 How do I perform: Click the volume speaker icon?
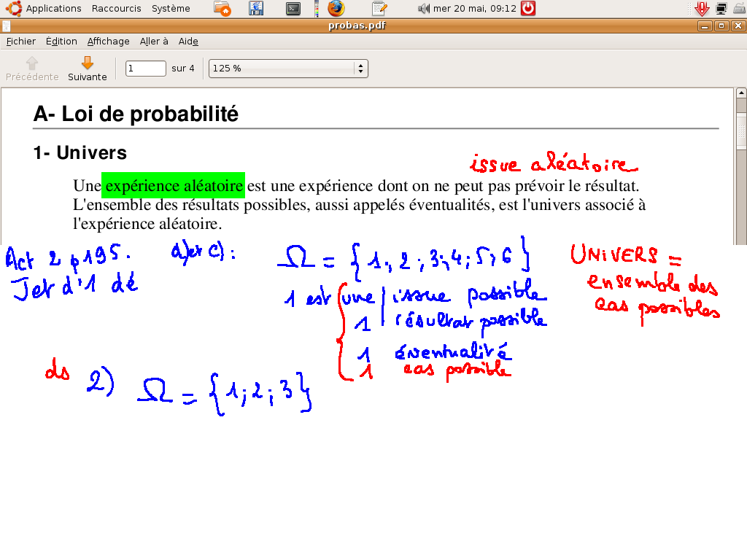coord(423,9)
